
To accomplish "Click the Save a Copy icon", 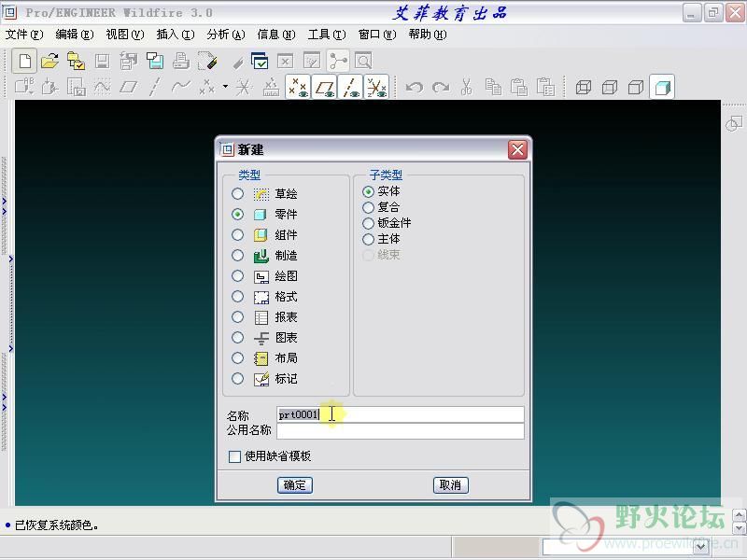I will (x=128, y=62).
